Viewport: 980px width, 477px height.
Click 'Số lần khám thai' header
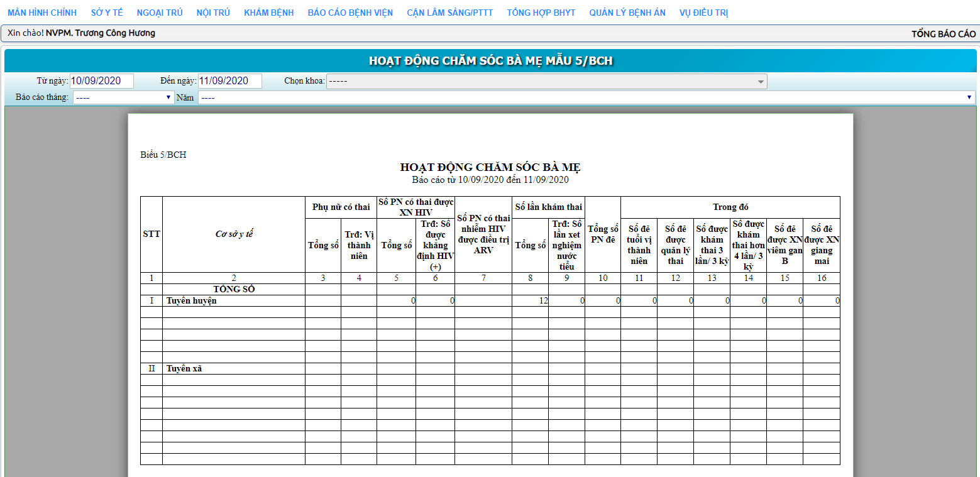coord(548,207)
